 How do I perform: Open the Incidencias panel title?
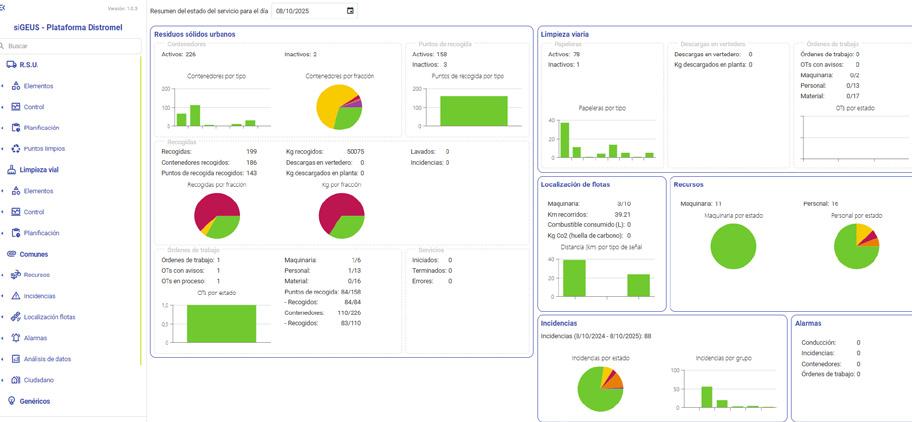click(x=559, y=323)
